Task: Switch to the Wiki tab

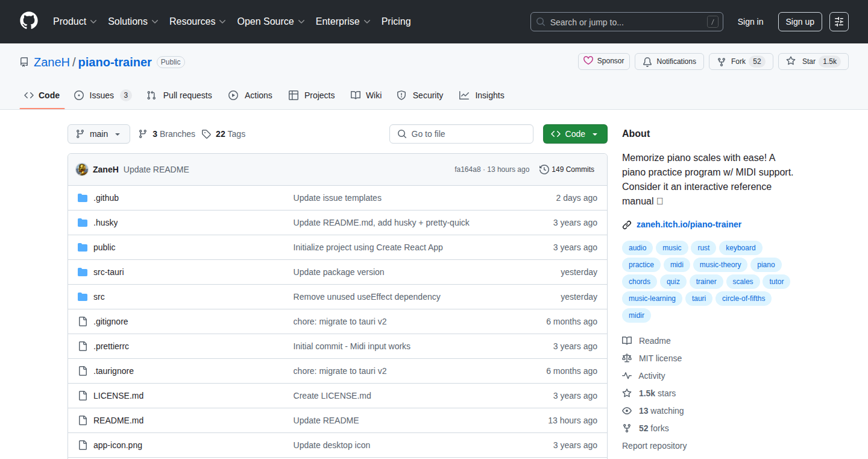Action: 366,95
